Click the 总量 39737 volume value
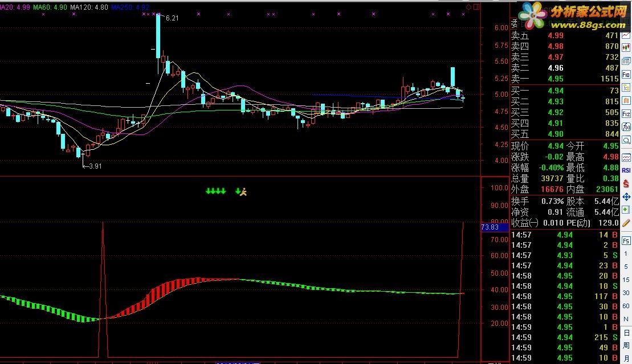 (552, 178)
